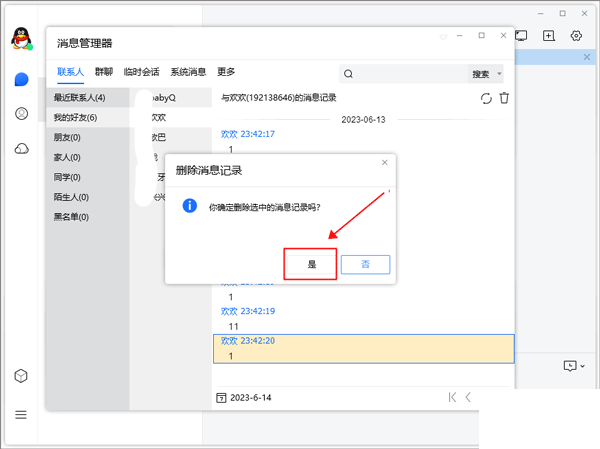Open the settings gear at top right
The image size is (600, 449).
576,35
